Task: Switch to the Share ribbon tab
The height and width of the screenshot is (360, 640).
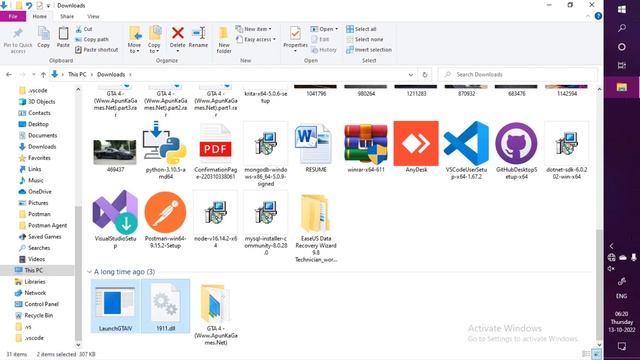Action: point(67,16)
